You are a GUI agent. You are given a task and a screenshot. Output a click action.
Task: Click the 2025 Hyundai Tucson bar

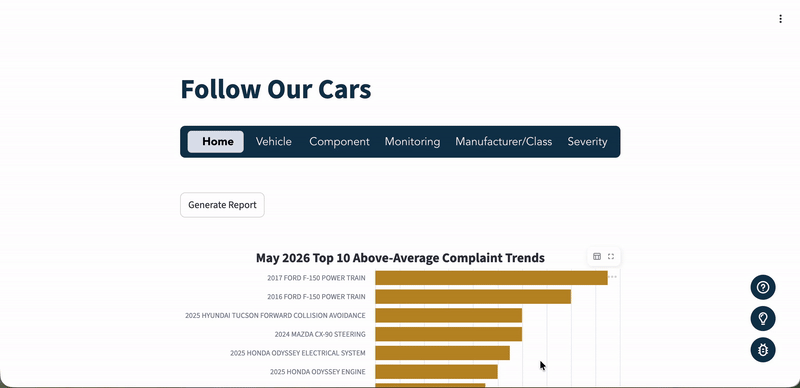[x=448, y=316]
